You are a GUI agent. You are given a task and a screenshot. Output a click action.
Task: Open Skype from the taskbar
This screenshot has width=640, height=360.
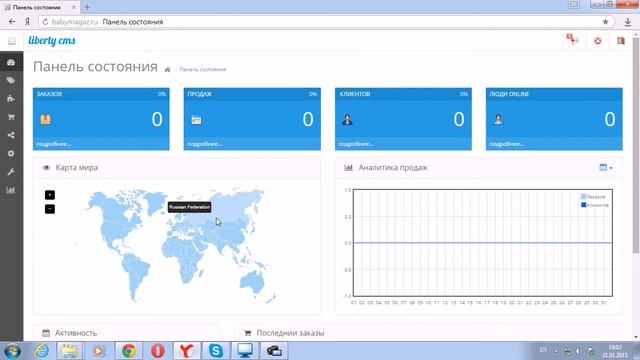[x=216, y=351]
